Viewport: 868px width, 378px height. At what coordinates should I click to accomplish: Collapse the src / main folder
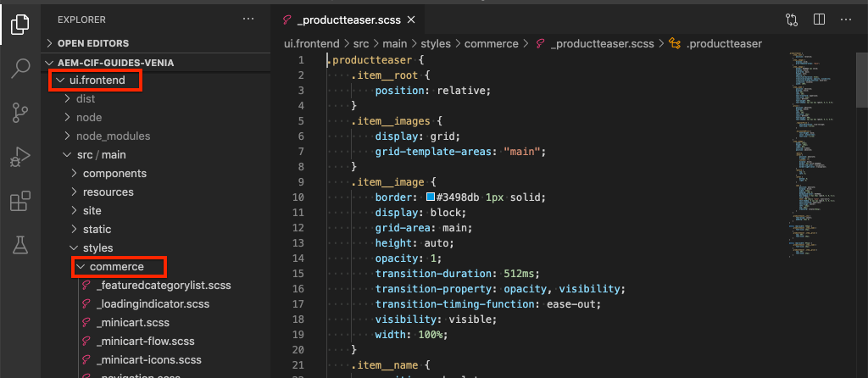coord(102,154)
